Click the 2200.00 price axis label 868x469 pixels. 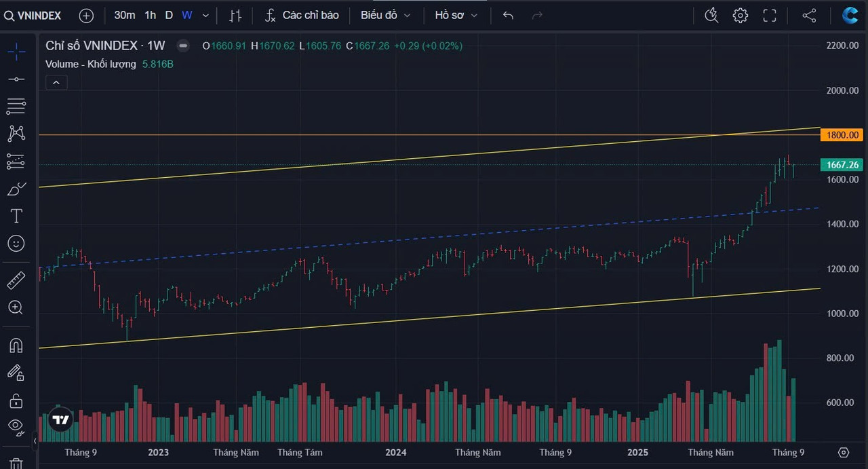(842, 45)
